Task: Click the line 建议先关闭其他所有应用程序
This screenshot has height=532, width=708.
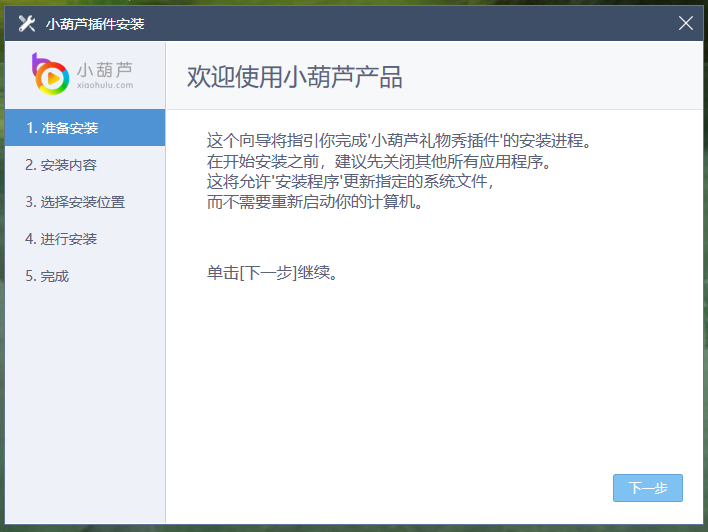Action: pyautogui.click(x=380, y=161)
